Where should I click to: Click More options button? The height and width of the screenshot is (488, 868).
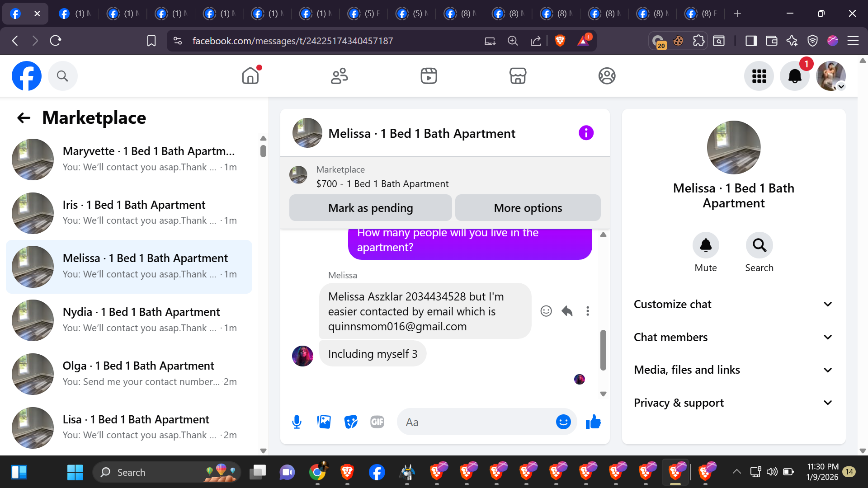coord(528,208)
